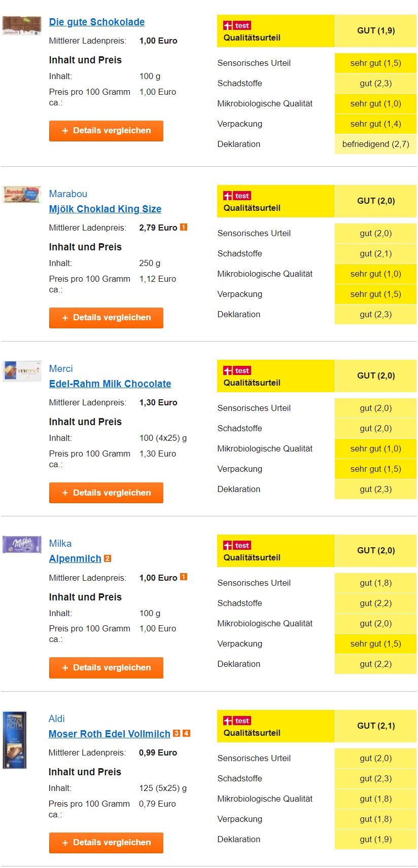Open footnote 2 beside Milka Alpenmilch
The image size is (418, 868).
click(x=108, y=558)
